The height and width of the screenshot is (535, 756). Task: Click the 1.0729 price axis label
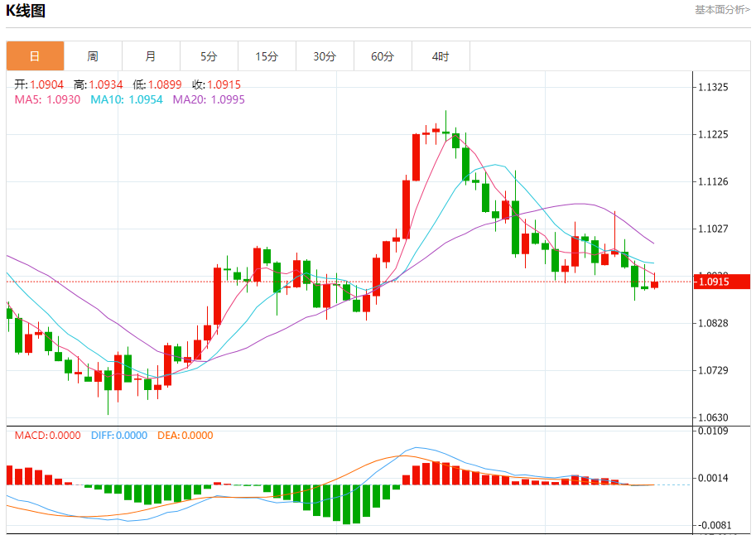[713, 370]
